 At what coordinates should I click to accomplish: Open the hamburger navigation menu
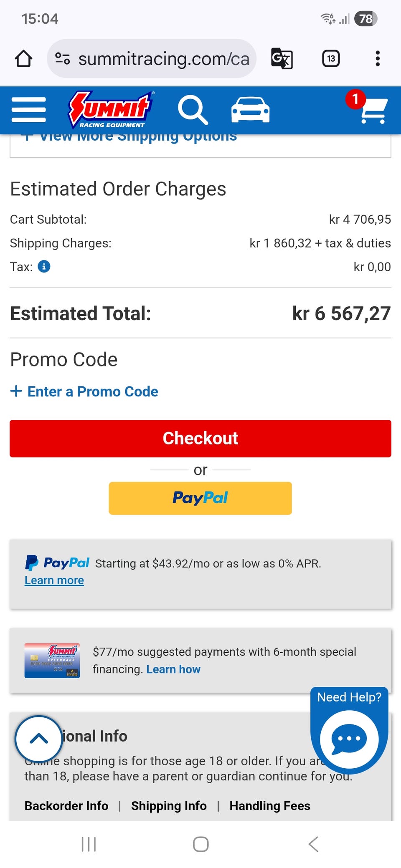coord(29,110)
